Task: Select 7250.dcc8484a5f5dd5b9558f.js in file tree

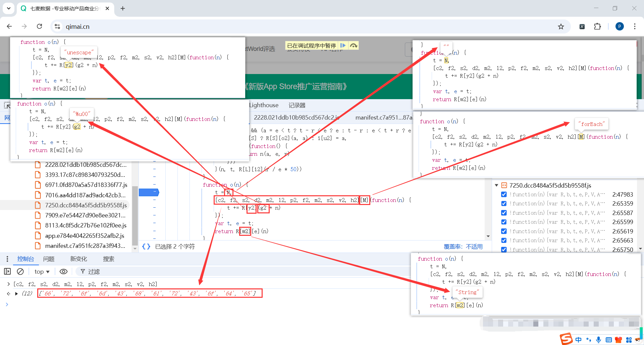Action: [86, 205]
